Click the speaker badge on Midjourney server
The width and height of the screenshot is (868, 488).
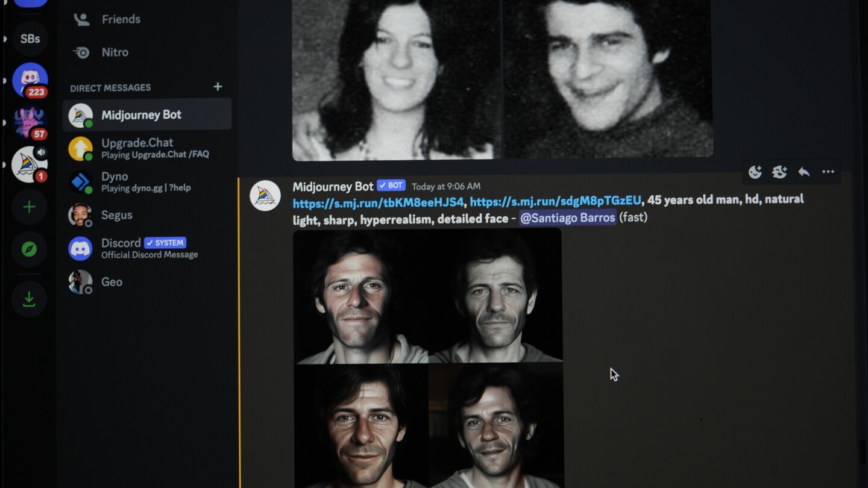click(41, 152)
